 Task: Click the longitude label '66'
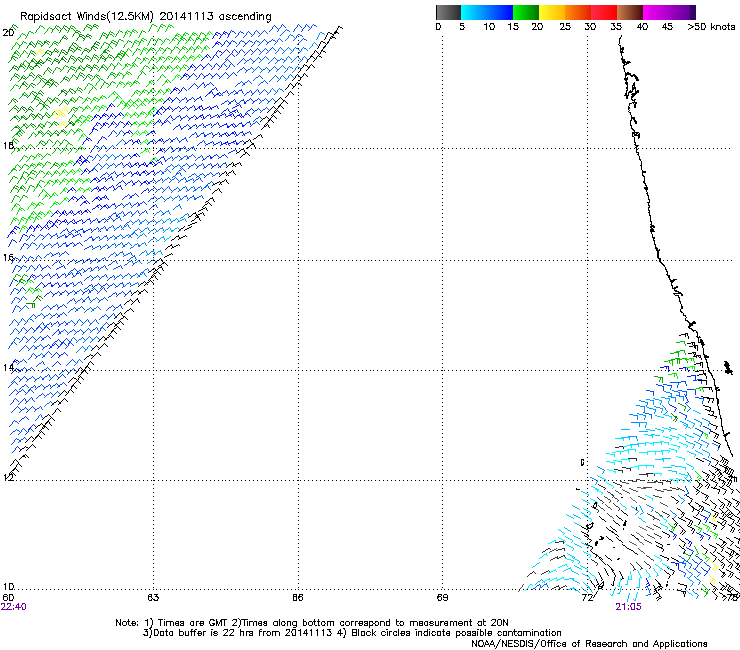click(297, 598)
